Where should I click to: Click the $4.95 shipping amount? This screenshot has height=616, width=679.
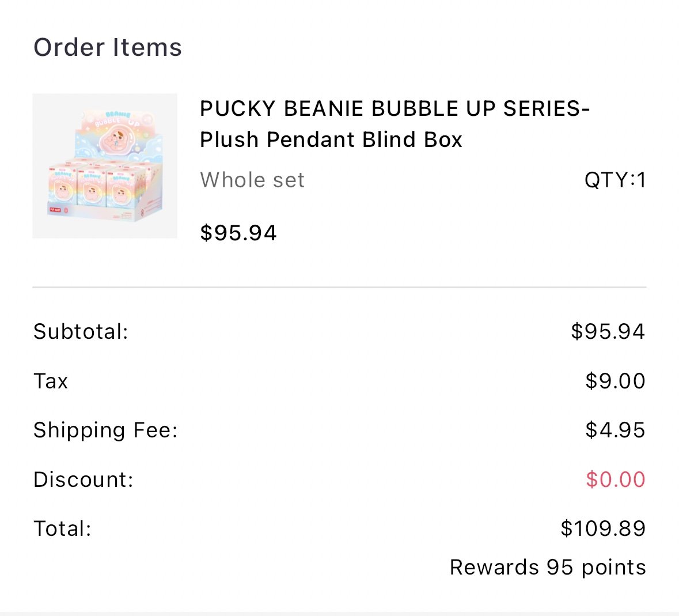(x=615, y=430)
